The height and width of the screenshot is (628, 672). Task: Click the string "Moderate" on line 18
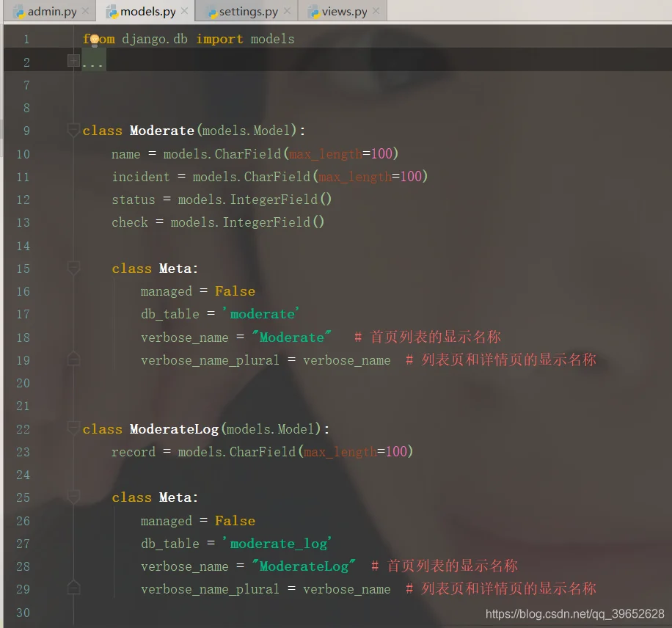click(x=291, y=337)
